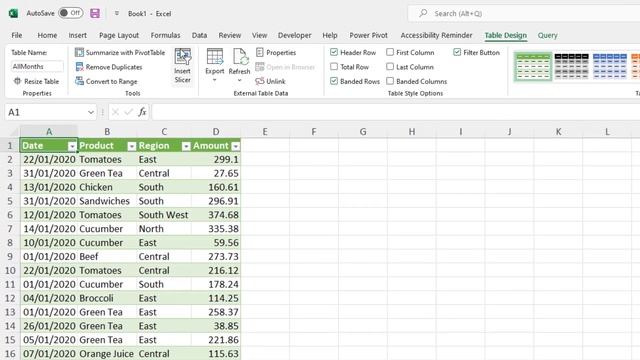
Task: Open the Developer tab
Action: tap(294, 36)
